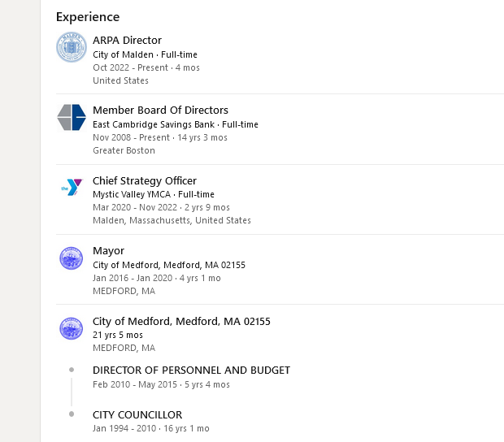Open East Cambridge Savings Bank company text

pyautogui.click(x=175, y=124)
